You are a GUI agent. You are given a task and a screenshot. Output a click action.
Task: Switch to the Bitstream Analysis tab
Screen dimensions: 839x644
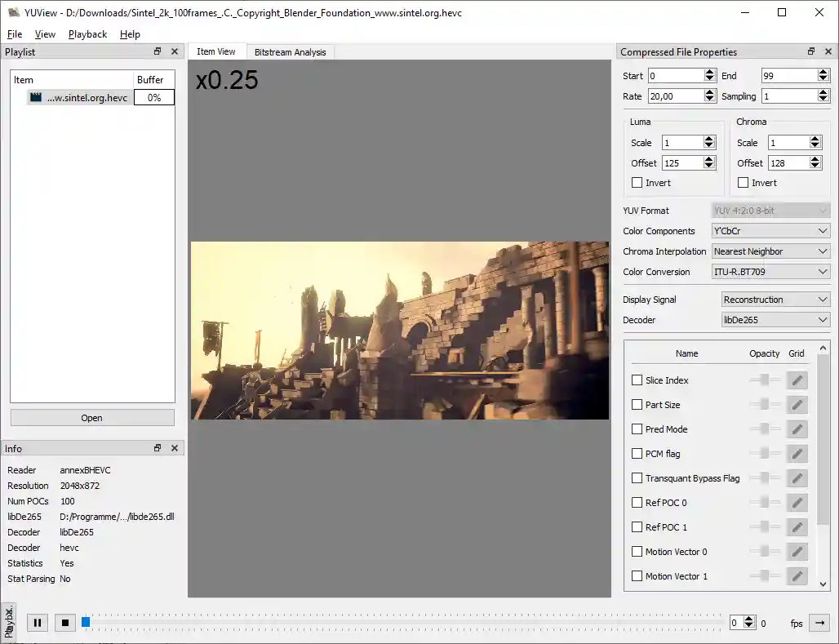pyautogui.click(x=291, y=51)
